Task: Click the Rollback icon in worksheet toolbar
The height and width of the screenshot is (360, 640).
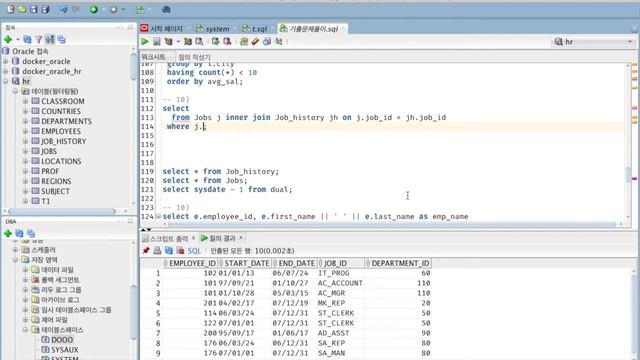Action: point(227,41)
